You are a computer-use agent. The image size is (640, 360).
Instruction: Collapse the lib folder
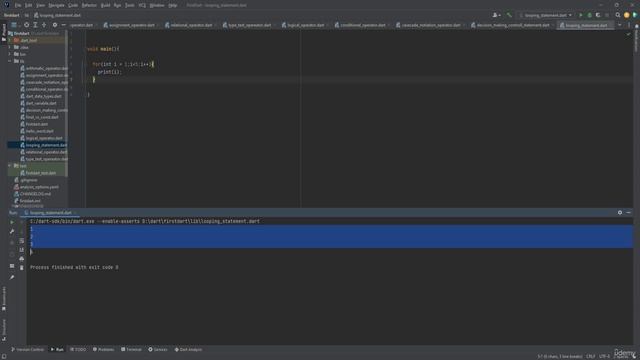(x=10, y=61)
